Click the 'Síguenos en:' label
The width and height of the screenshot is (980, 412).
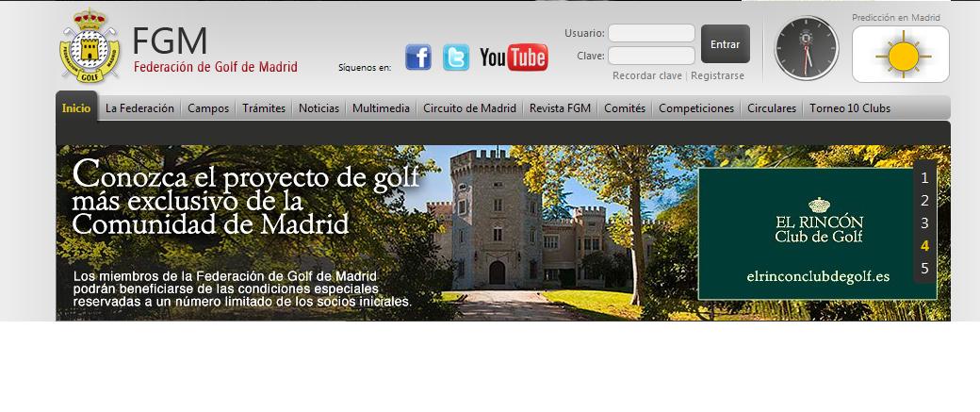[x=365, y=68]
